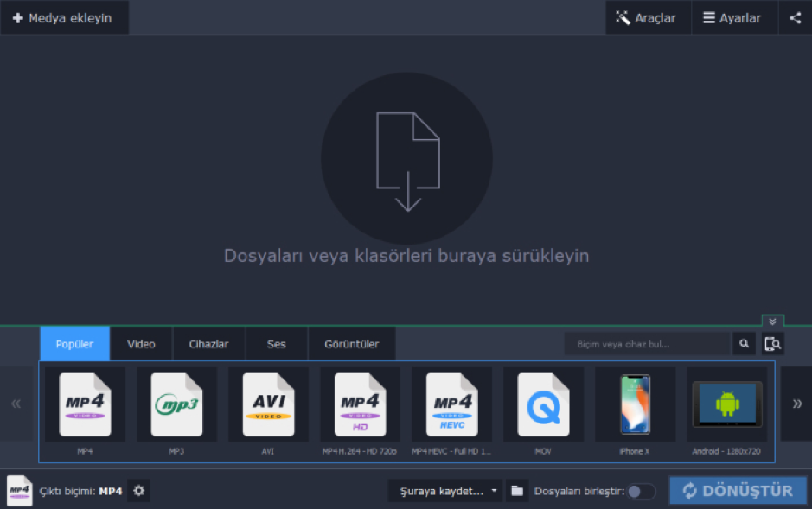Switch to the Cihazlar tab
This screenshot has width=812, height=509.
coord(208,344)
